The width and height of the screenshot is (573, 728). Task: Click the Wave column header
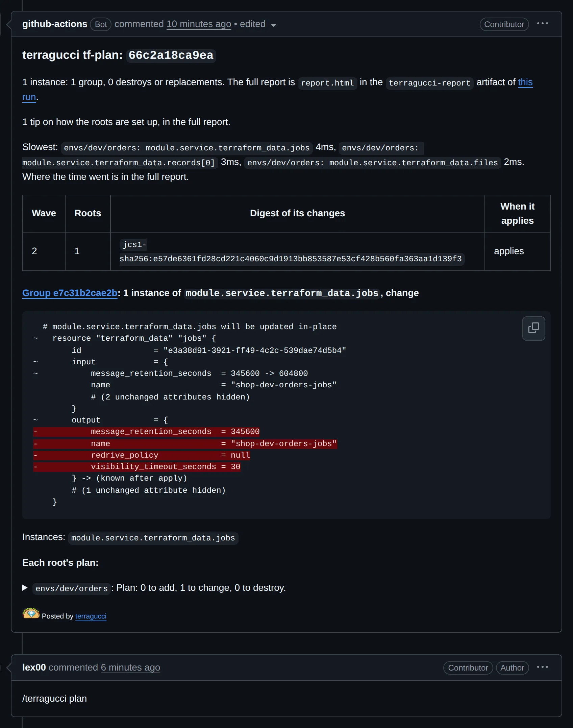(44, 213)
